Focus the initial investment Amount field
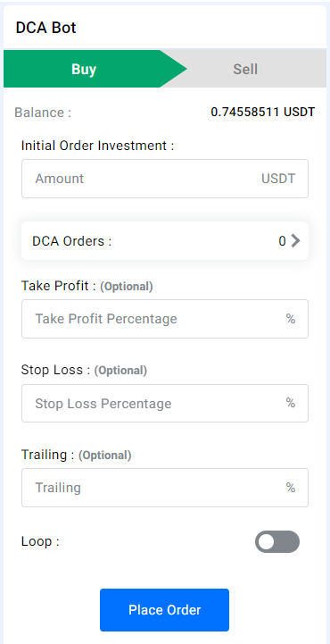This screenshot has width=330, height=644. [165, 179]
